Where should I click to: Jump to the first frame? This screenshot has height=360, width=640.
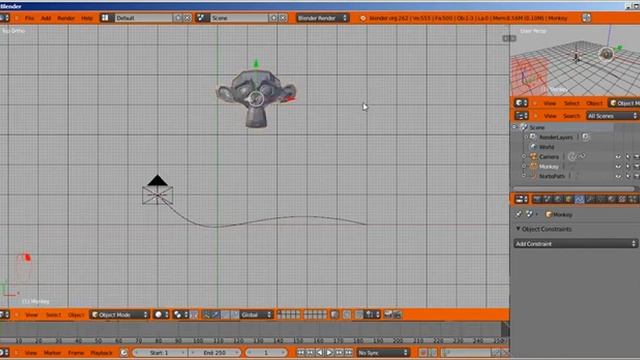point(301,353)
